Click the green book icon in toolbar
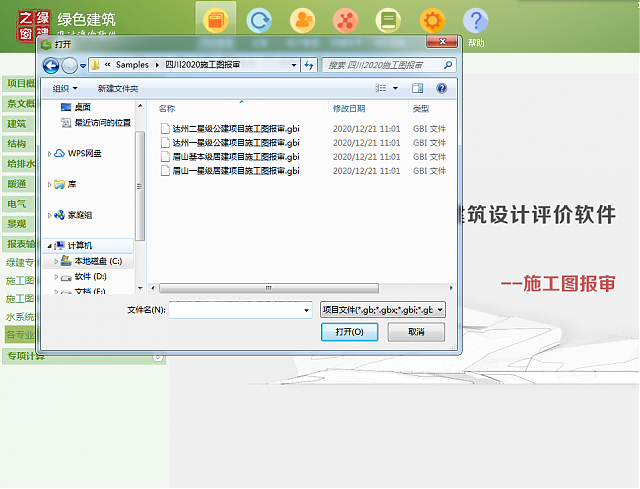The height and width of the screenshot is (489, 640). click(x=388, y=20)
